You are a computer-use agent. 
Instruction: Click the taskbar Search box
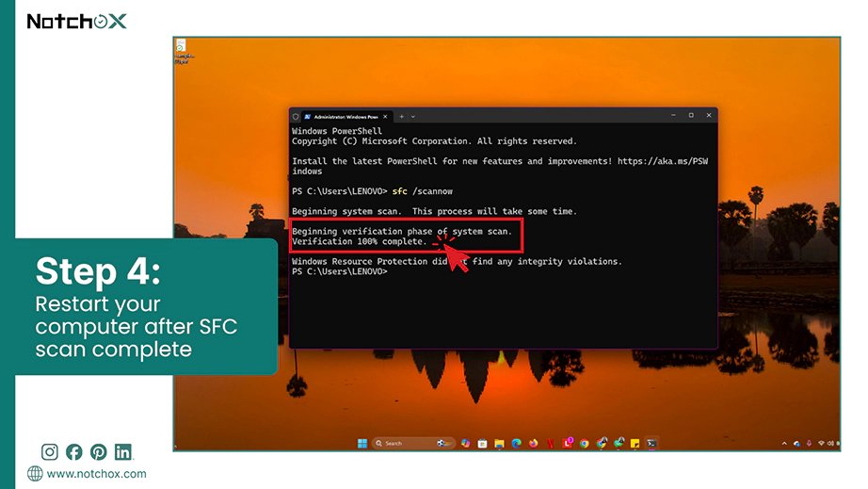(x=413, y=443)
